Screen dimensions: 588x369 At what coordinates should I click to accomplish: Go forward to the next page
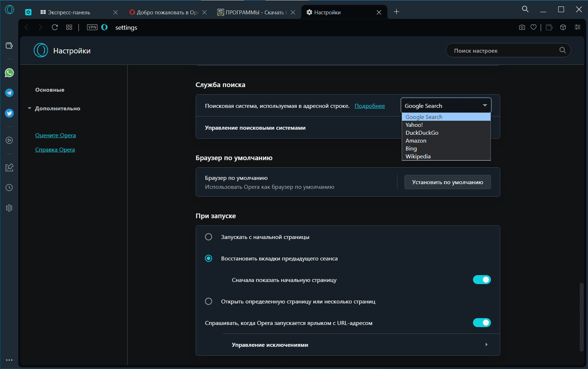point(40,27)
